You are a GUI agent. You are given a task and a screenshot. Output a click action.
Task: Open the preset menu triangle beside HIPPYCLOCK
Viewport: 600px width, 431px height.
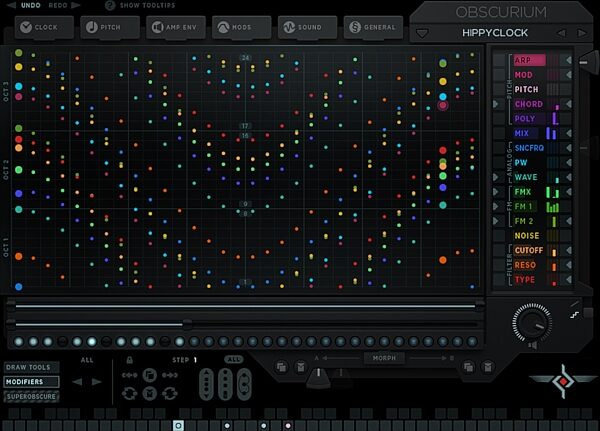coord(422,33)
